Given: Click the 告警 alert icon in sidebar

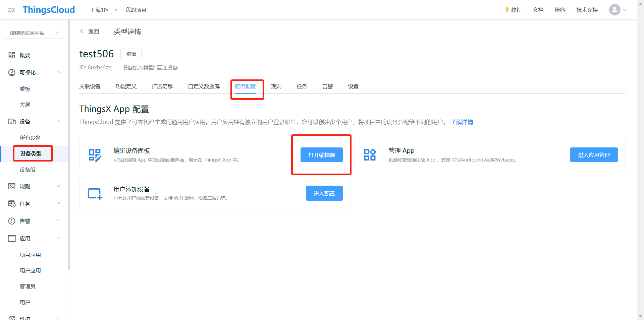Looking at the screenshot, I should point(12,221).
